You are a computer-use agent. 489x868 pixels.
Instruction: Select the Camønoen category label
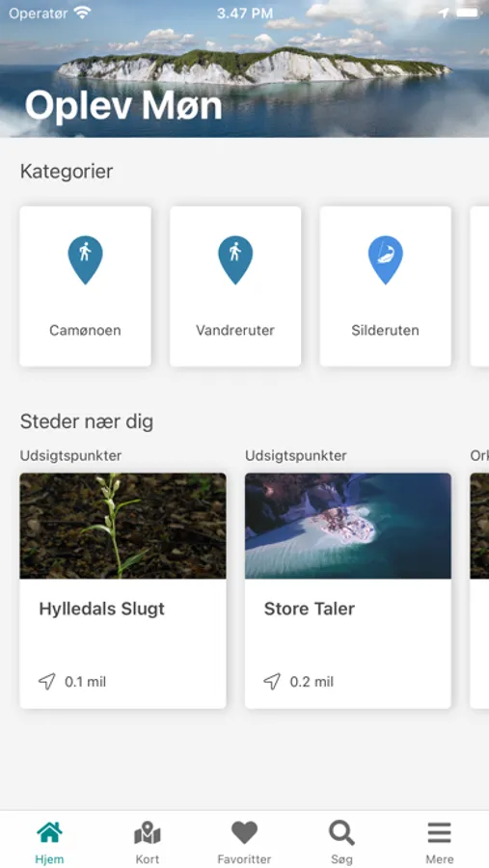pyautogui.click(x=85, y=331)
